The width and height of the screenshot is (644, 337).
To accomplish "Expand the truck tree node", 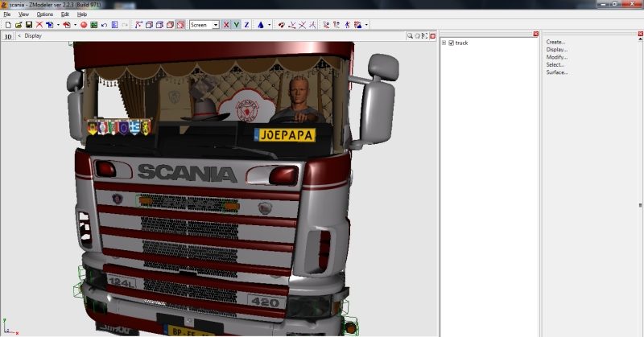I will (x=444, y=43).
